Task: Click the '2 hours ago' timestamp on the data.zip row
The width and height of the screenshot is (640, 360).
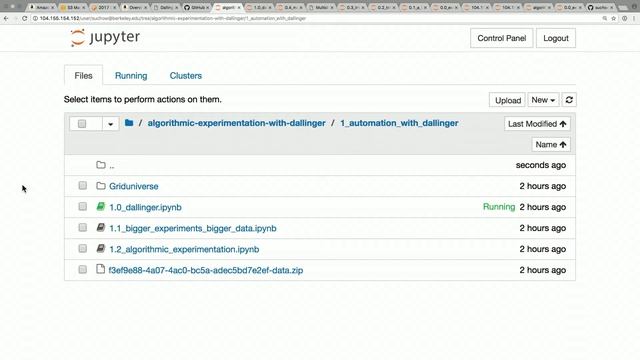Action: [x=542, y=270]
